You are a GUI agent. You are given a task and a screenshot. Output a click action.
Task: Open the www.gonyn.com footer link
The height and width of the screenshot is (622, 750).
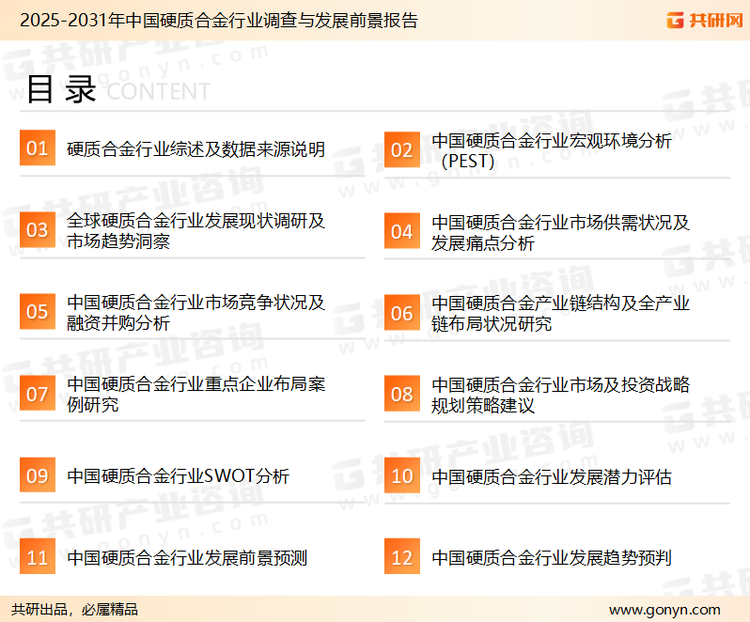tap(664, 610)
